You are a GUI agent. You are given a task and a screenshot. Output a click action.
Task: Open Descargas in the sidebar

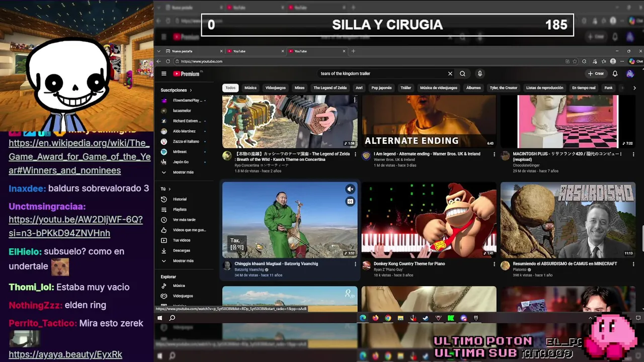(181, 250)
